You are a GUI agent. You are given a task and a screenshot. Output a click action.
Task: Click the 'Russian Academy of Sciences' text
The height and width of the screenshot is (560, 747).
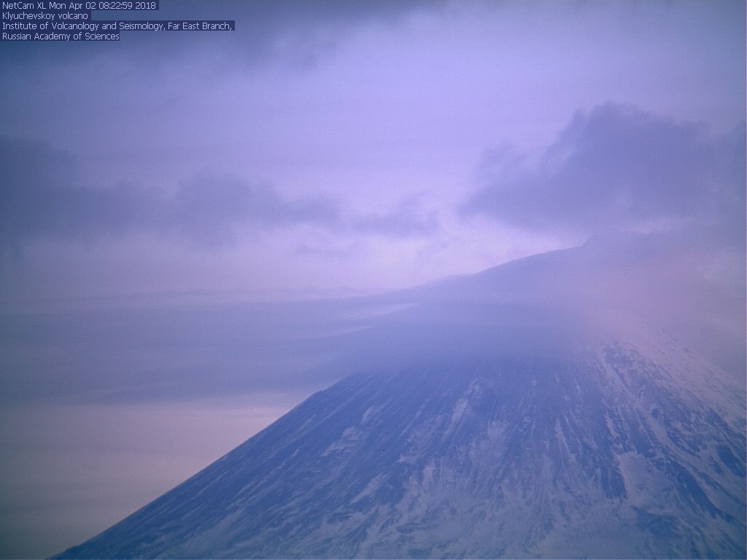[61, 36]
